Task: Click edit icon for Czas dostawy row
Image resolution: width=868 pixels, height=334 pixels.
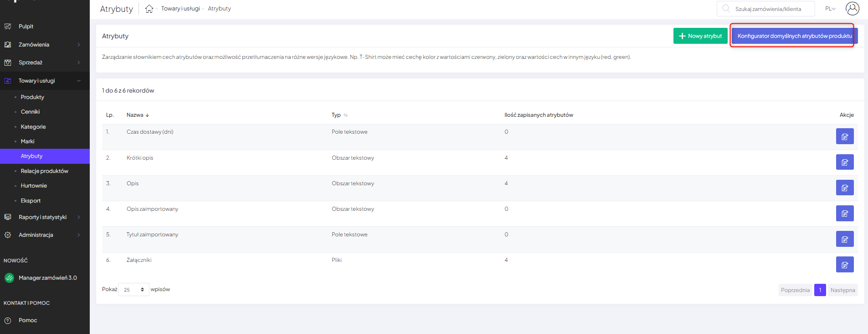Action: tap(844, 136)
